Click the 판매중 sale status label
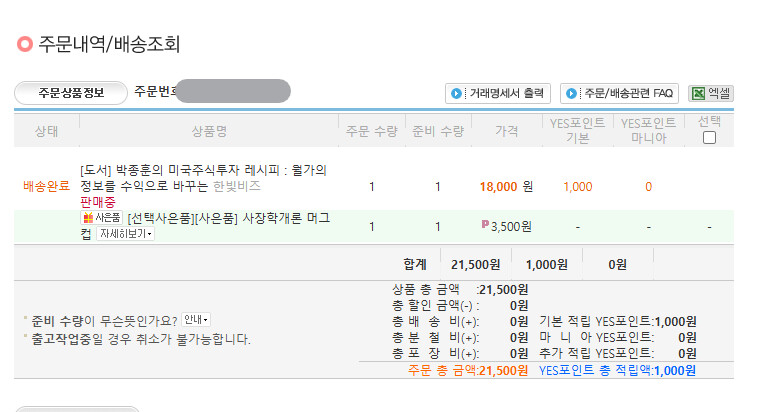The width and height of the screenshot is (762, 412). click(98, 202)
